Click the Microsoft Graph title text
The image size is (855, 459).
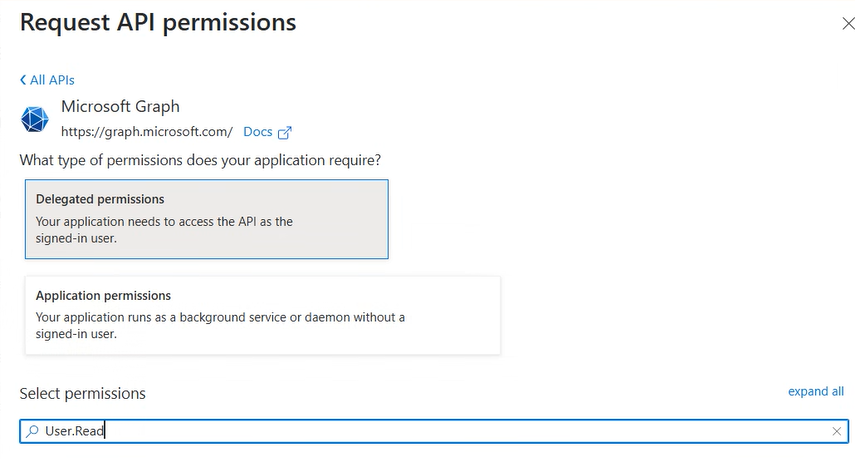[120, 106]
